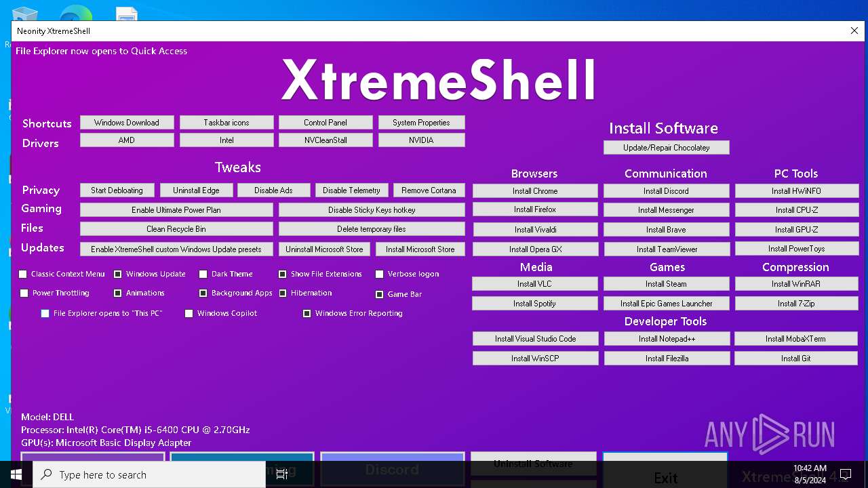Install Messenger app

point(666,210)
